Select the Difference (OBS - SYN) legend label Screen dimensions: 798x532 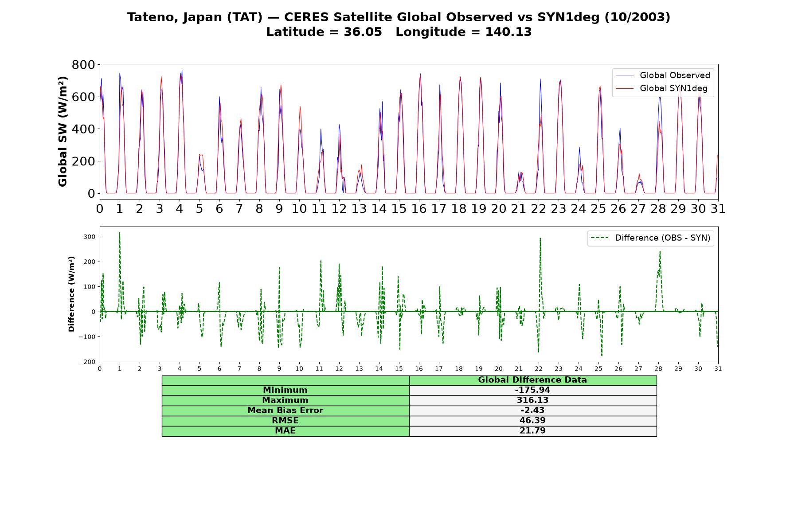click(x=662, y=238)
